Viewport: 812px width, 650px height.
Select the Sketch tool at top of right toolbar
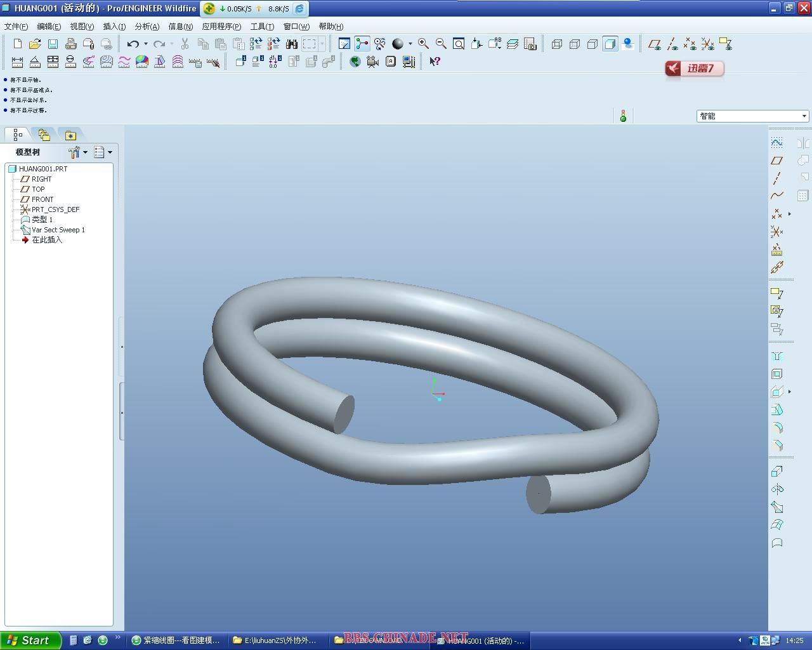tap(776, 142)
